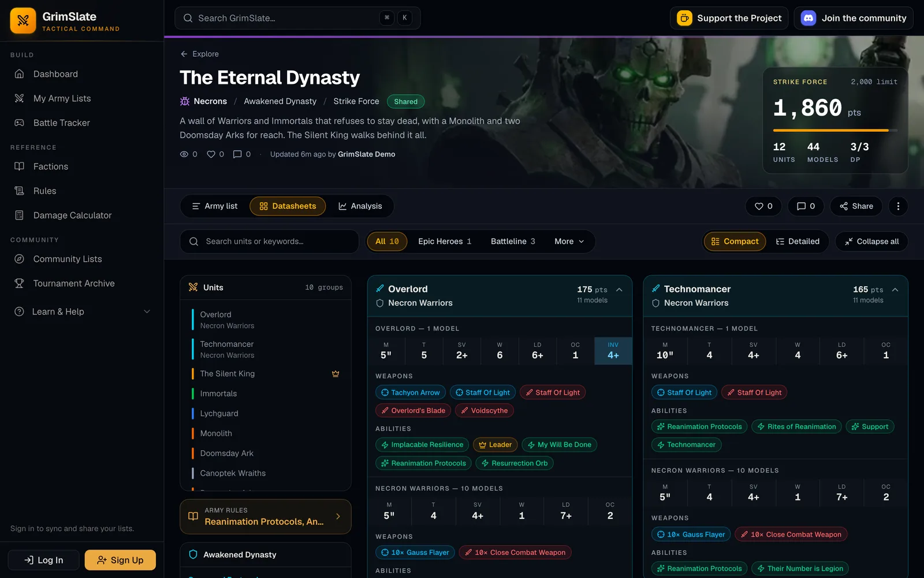Click the Discord Join the community button
Viewport: 924px width, 578px height.
point(854,18)
